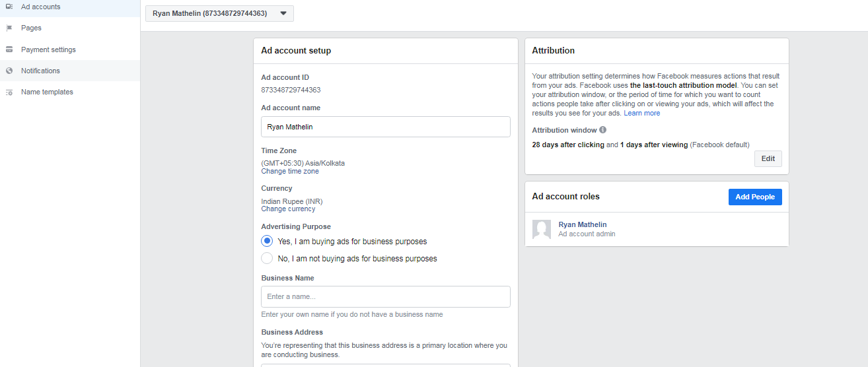The width and height of the screenshot is (868, 367).
Task: Click the Ad account name field
Action: point(386,127)
